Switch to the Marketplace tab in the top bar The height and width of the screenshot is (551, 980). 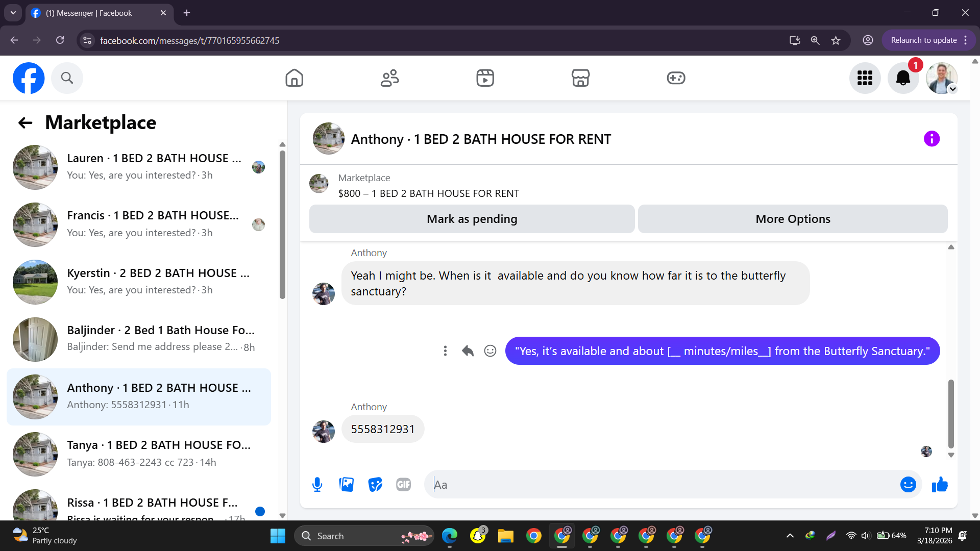point(580,78)
